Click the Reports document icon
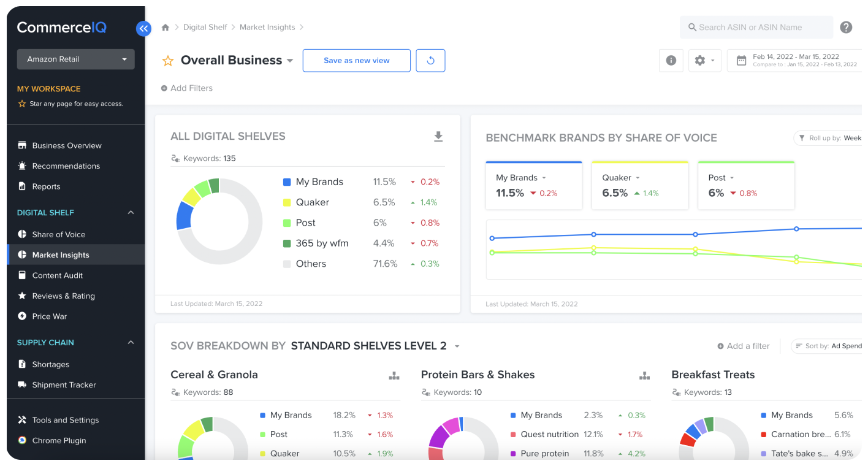This screenshot has width=868, height=466. [22, 186]
